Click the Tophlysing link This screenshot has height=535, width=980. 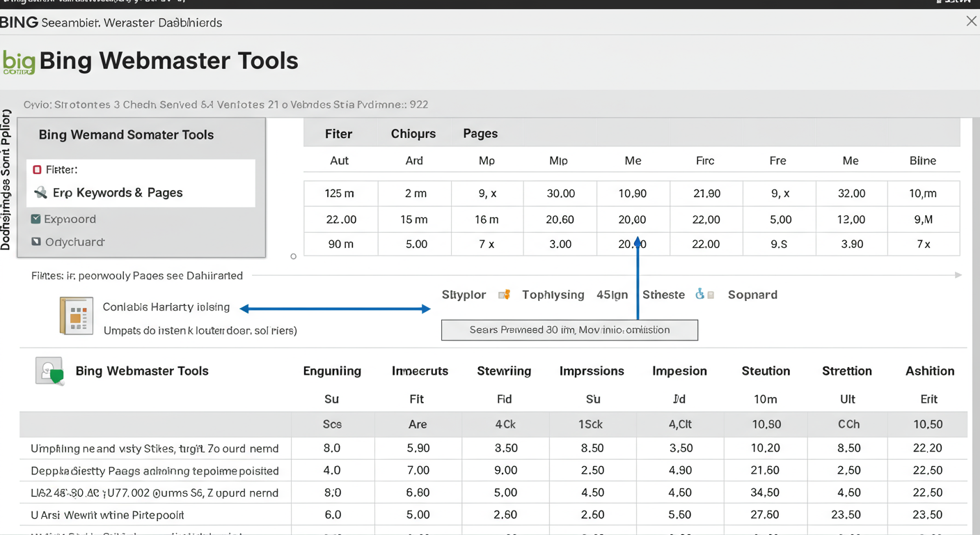553,295
